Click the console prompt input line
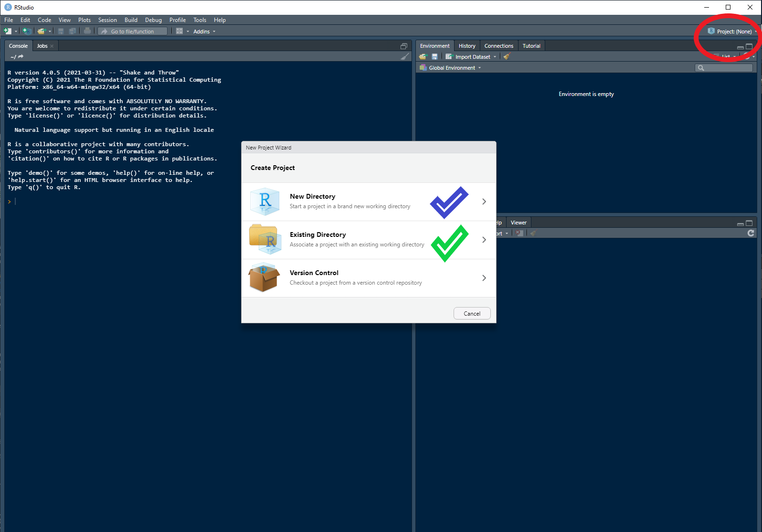The image size is (762, 532). click(208, 202)
